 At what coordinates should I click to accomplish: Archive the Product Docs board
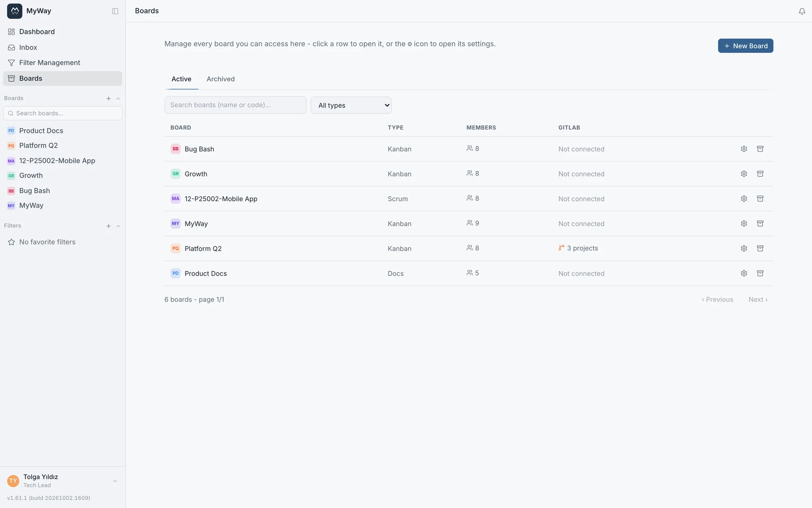coord(760,274)
